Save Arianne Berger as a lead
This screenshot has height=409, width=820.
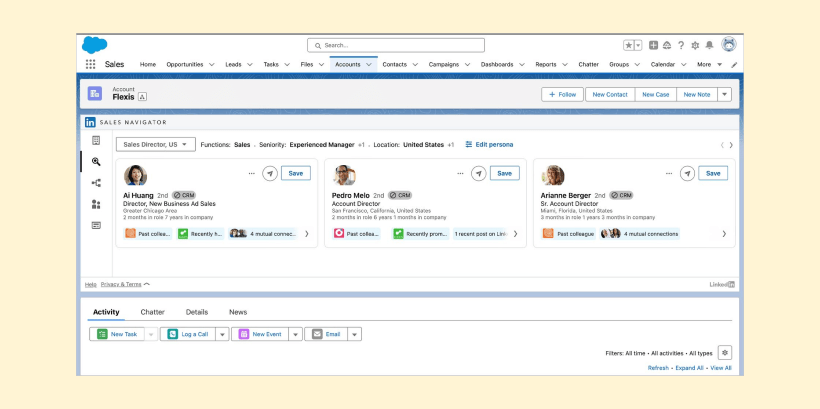[713, 173]
